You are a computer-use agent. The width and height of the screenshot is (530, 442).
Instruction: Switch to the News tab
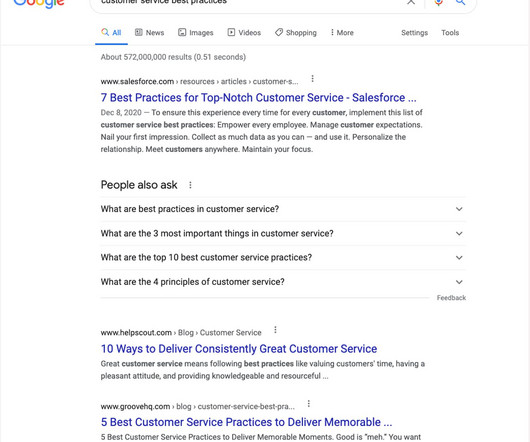coord(149,33)
